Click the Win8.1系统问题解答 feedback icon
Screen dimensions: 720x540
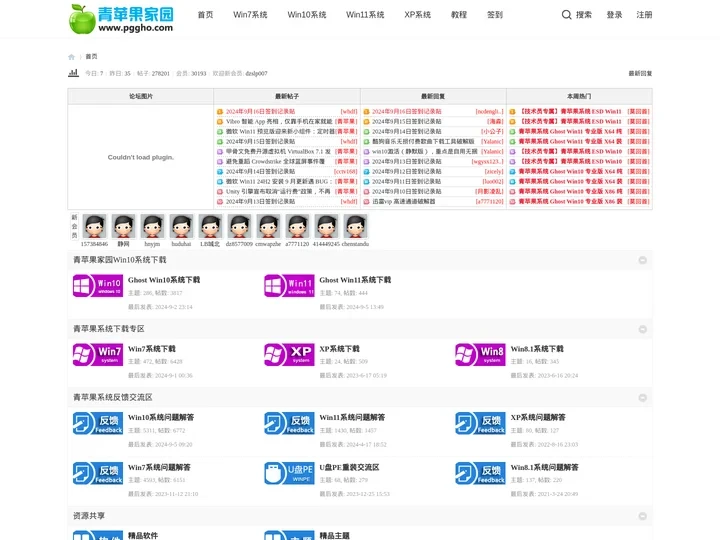(x=480, y=473)
